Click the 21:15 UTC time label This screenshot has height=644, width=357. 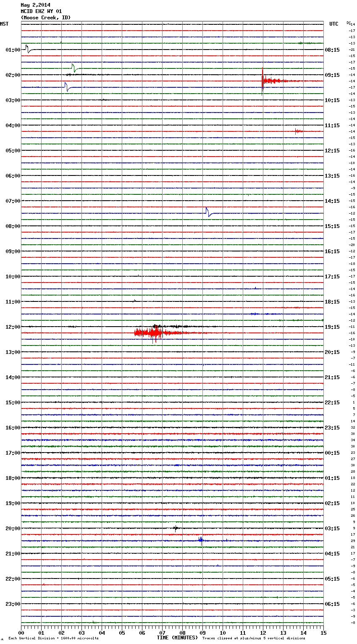pyautogui.click(x=332, y=377)
